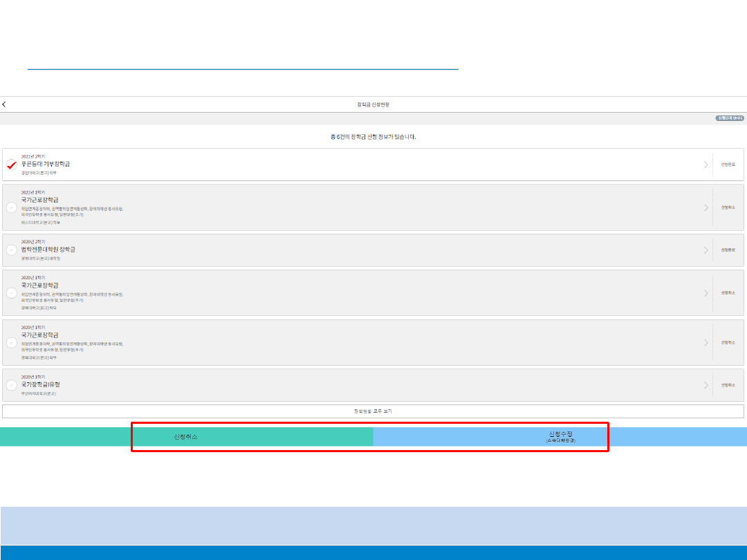Select the 2021년 1학기 국가근로장학금 checkbox
Image resolution: width=747 pixels, height=560 pixels.
12,207
